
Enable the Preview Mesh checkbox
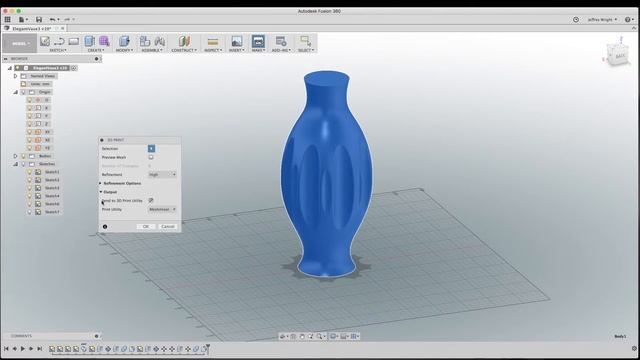[151, 157]
